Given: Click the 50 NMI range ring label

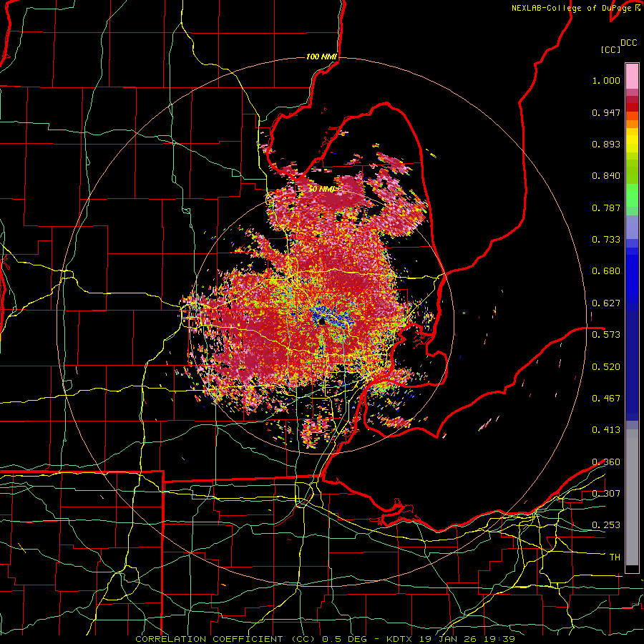Looking at the screenshot, I should [x=322, y=189].
